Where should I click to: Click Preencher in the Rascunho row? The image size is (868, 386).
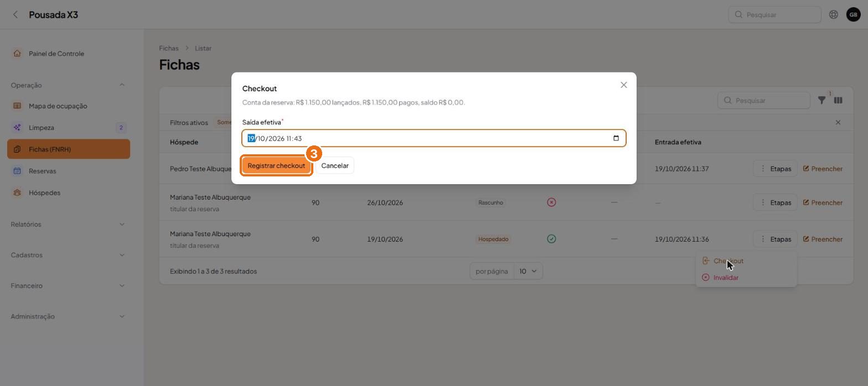click(x=823, y=202)
